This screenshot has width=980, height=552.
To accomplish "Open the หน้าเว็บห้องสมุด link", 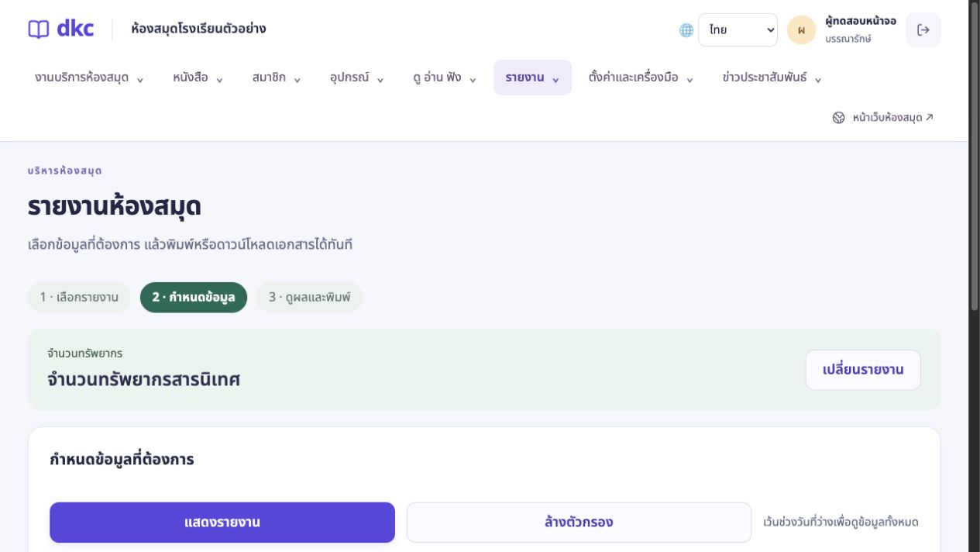I will coord(883,118).
